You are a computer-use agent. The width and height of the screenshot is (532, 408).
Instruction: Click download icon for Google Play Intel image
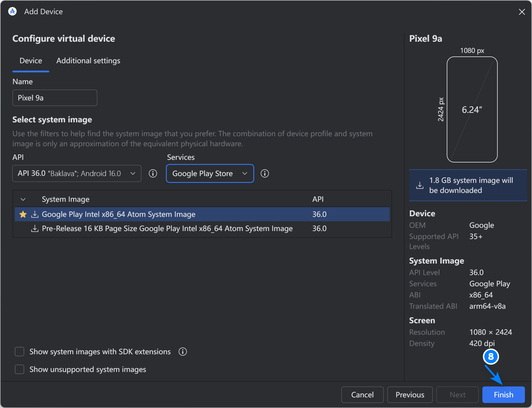click(35, 214)
